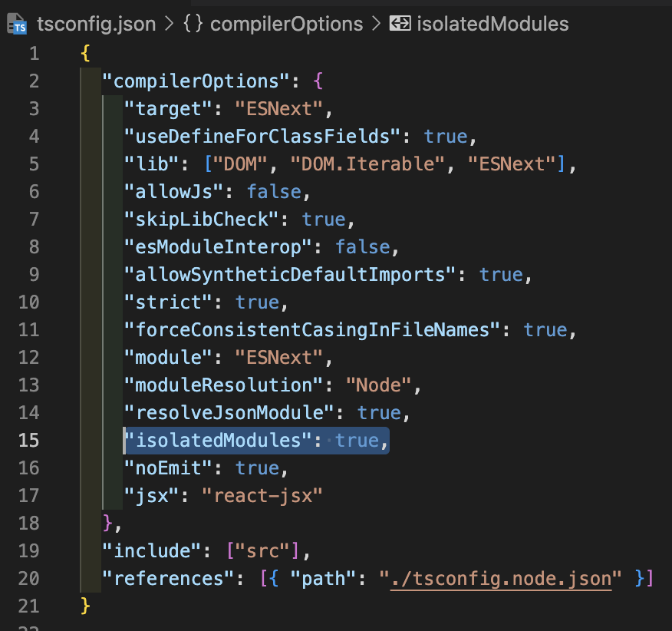Click line number 15 in the gutter

click(28, 441)
